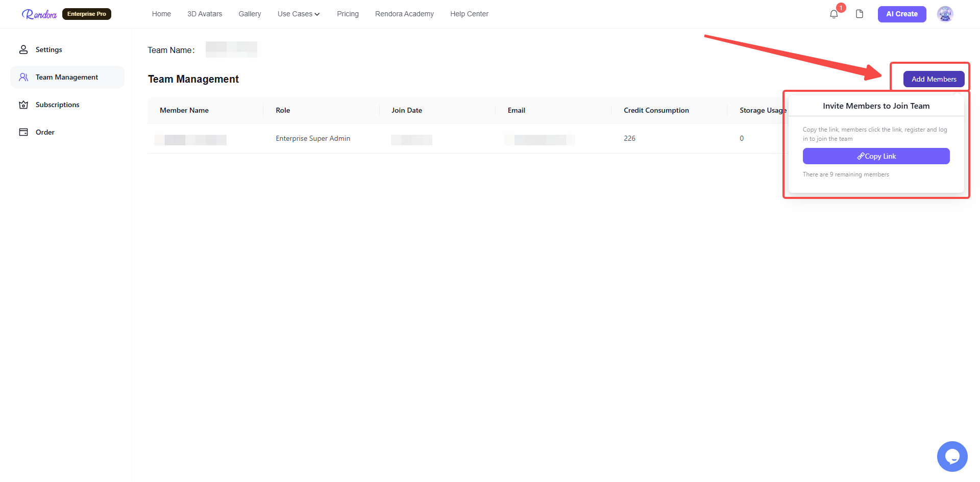Click the Add Members button
Image resolution: width=980 pixels, height=482 pixels.
[x=934, y=79]
